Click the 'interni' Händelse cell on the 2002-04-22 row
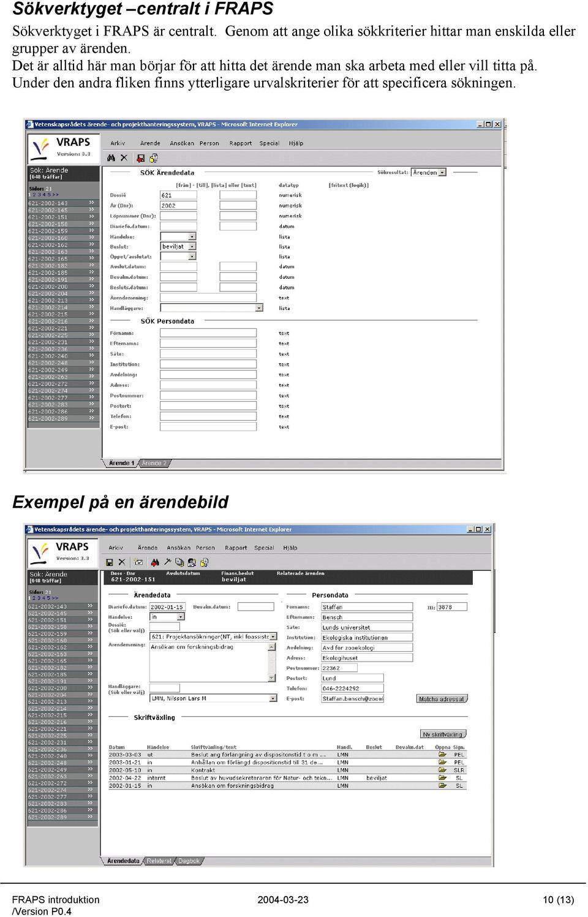This screenshot has width=588, height=917. pyautogui.click(x=156, y=778)
